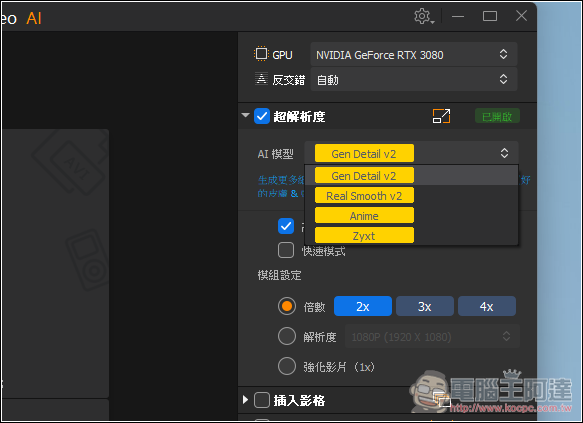
Task: Toggle the 超解析度 checkbox
Action: click(262, 116)
